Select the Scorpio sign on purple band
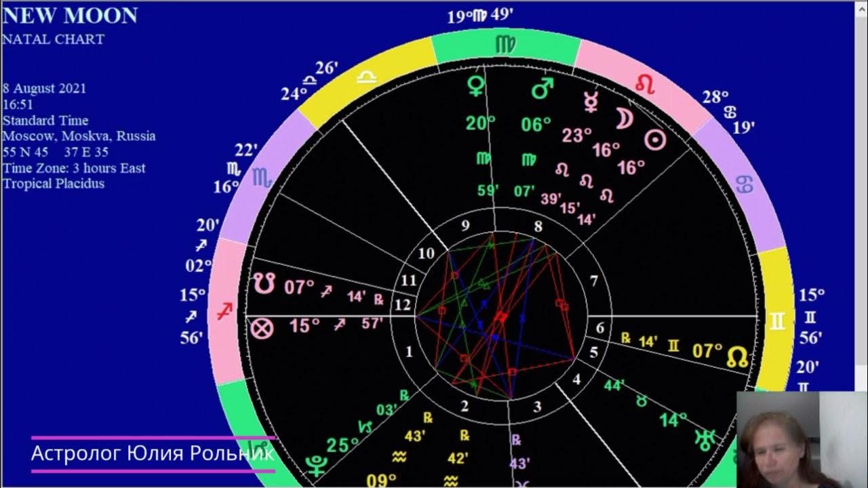Viewport: 868px width, 488px height. tap(262, 178)
